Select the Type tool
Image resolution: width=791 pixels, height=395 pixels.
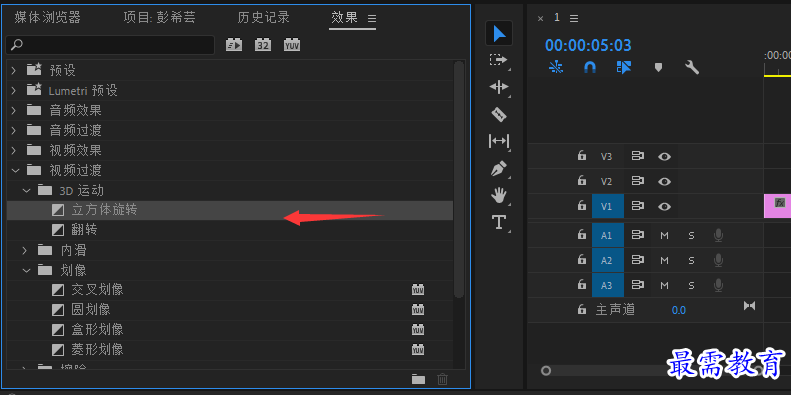[499, 221]
